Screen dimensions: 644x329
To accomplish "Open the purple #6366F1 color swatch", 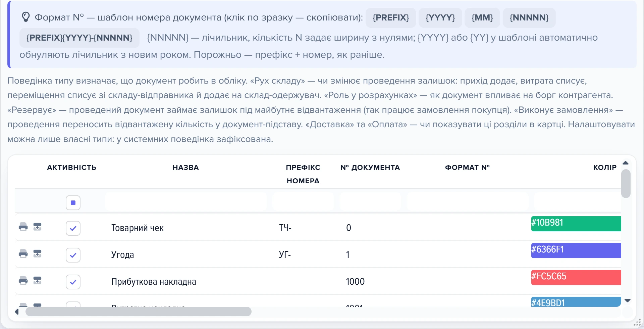I will (576, 250).
